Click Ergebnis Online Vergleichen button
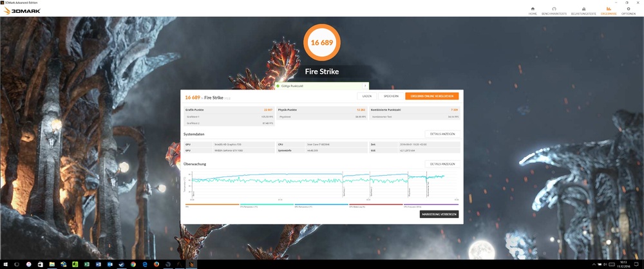Viewport: 644px width, 269px height. coord(431,96)
